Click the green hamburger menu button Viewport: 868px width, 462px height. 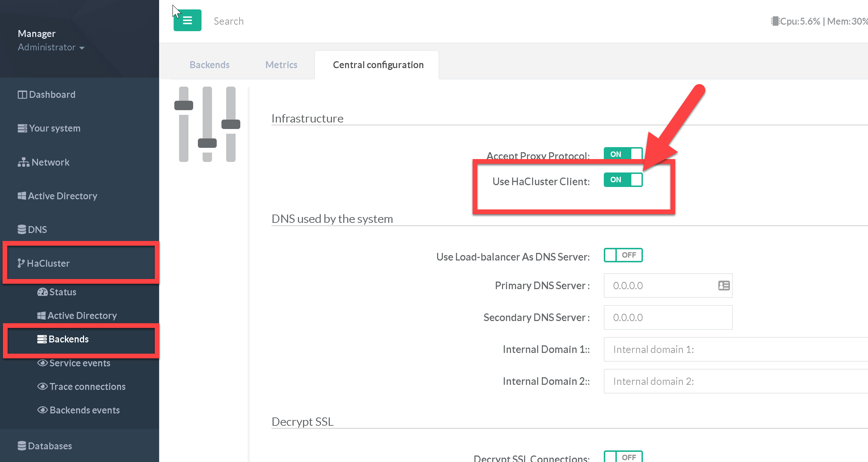187,20
